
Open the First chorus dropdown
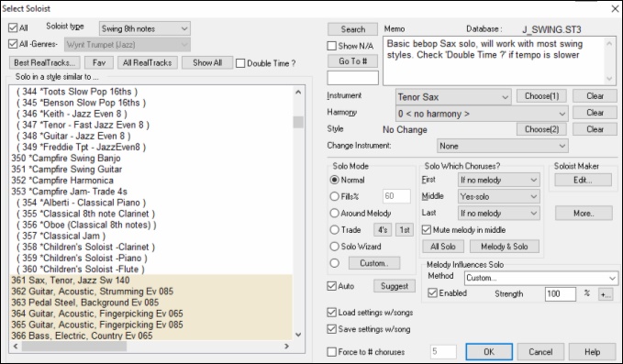pos(499,180)
